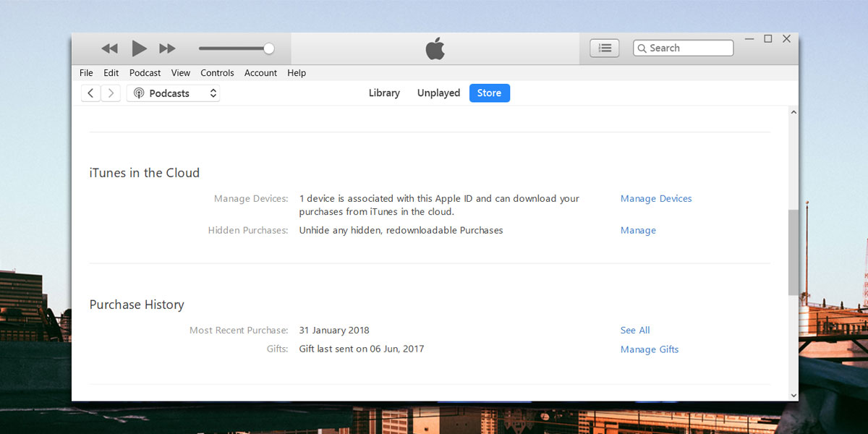Open the Manage Gifts link
This screenshot has width=868, height=434.
click(650, 349)
